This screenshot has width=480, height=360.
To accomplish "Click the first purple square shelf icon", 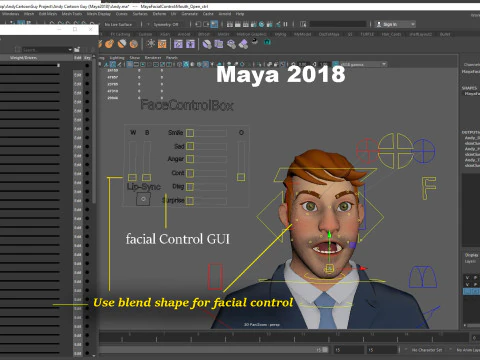I will pos(178,44).
